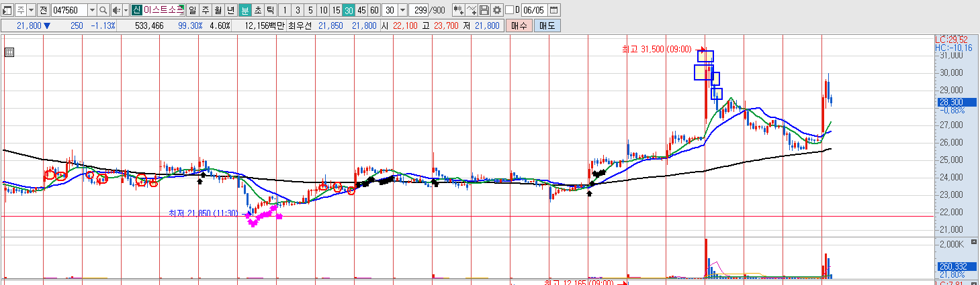Image resolution: width=980 pixels, height=285 pixels.
Task: Toggle the D date checkbox
Action: pyautogui.click(x=509, y=10)
